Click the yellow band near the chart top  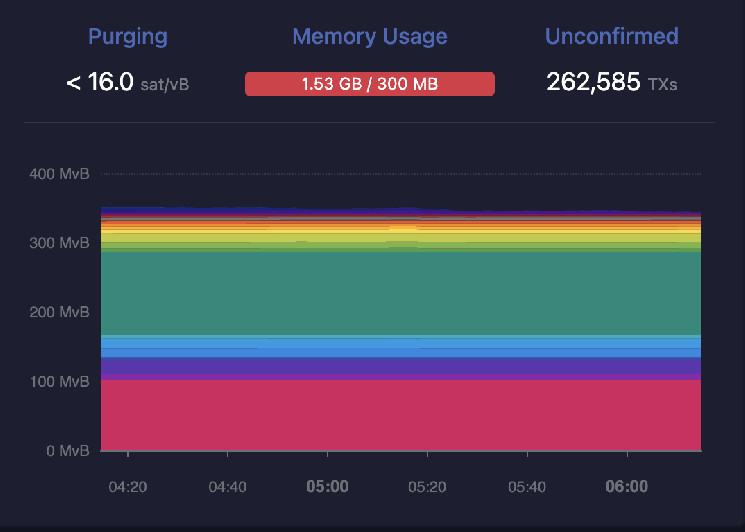click(400, 231)
